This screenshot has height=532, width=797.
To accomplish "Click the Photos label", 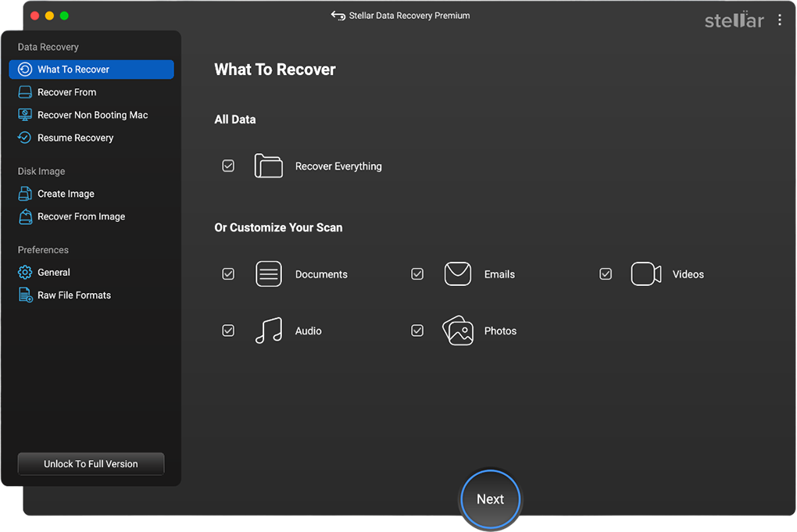I will (x=500, y=330).
